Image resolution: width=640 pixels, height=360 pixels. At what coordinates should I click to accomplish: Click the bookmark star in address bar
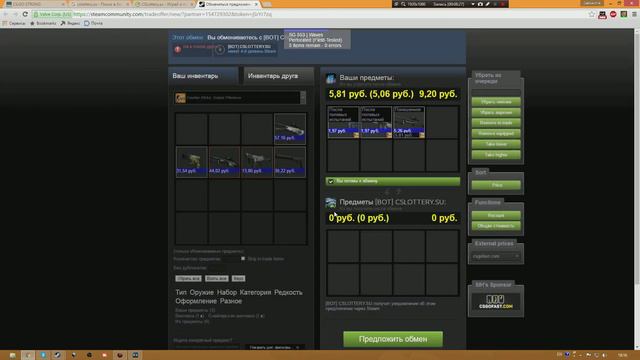click(592, 14)
